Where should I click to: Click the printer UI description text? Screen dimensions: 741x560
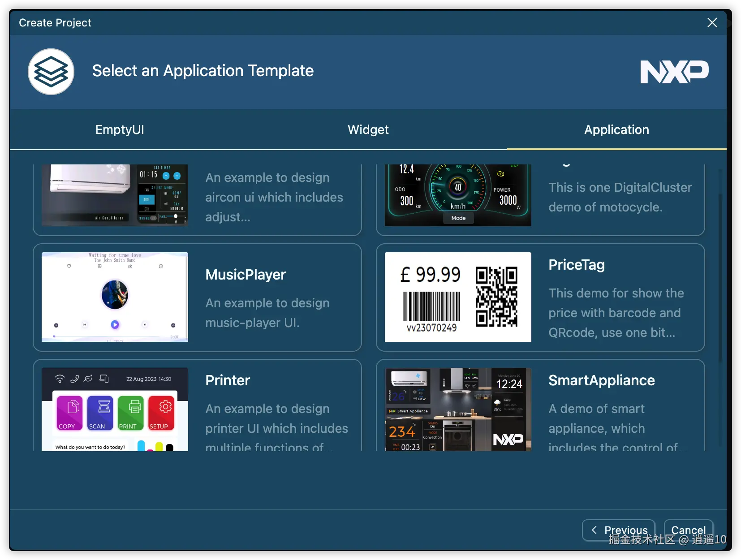point(277,426)
